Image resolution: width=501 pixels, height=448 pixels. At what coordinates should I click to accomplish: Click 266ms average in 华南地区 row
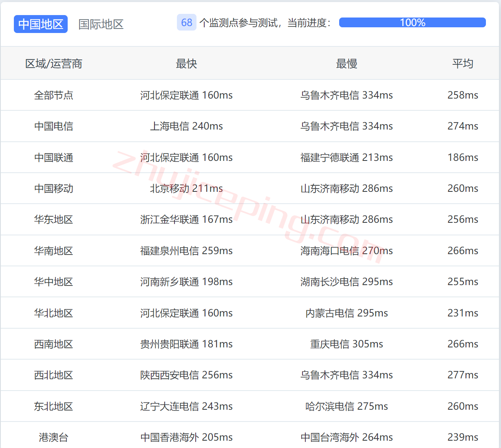[x=463, y=250]
